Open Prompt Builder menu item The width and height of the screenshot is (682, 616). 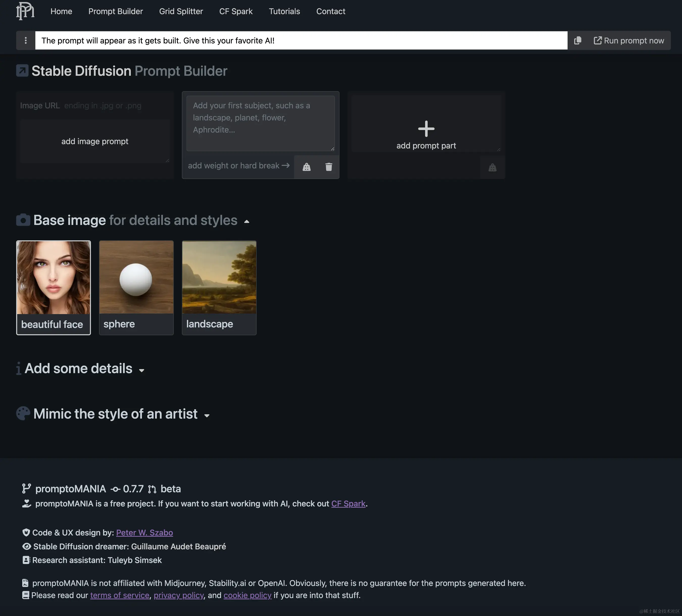coord(116,11)
